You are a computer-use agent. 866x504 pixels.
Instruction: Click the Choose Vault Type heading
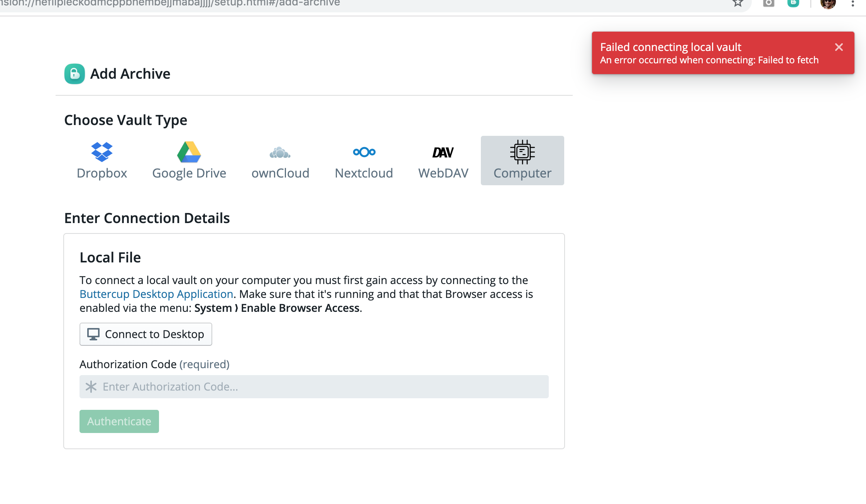pos(126,120)
